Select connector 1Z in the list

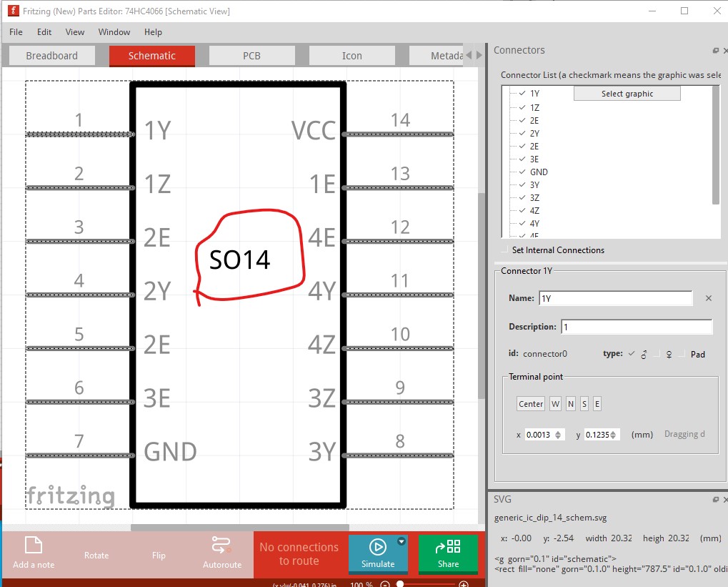tap(534, 108)
